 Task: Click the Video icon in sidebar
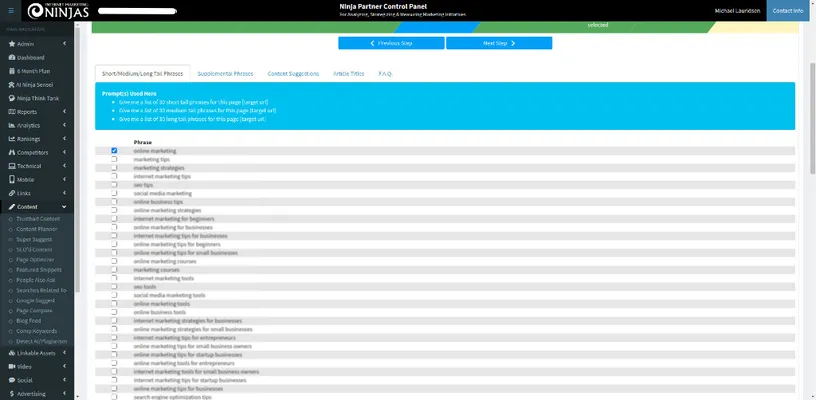[11, 366]
